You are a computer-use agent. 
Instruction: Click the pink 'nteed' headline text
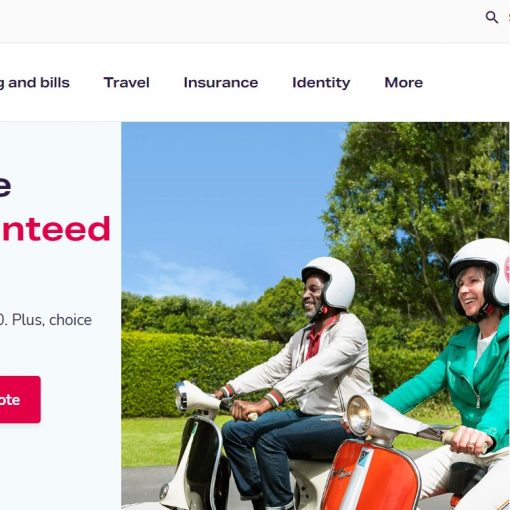click(56, 229)
